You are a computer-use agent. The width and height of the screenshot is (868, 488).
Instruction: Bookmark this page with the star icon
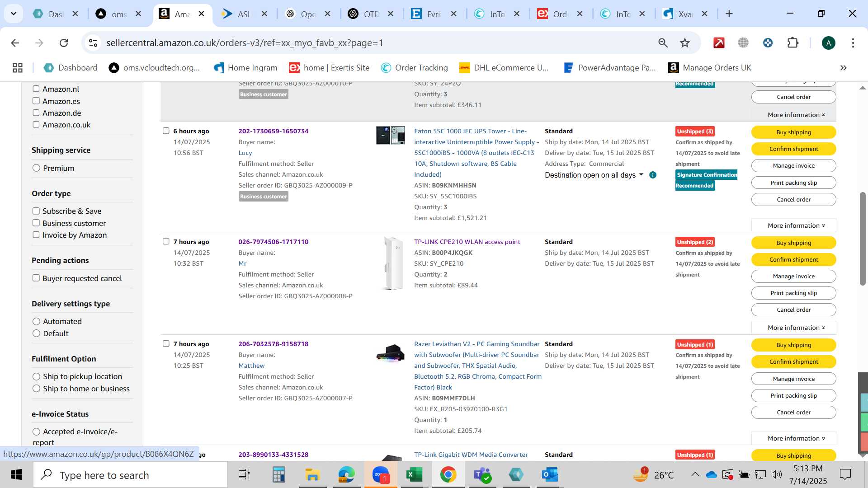point(685,43)
